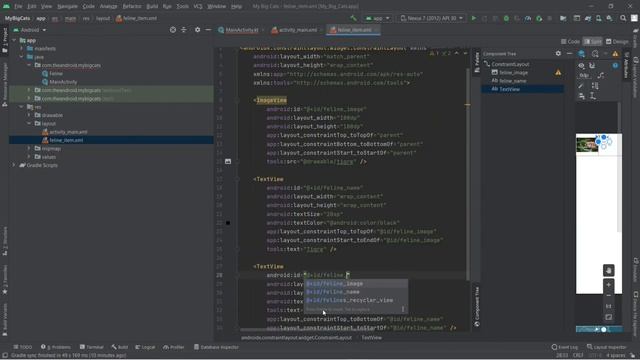The image size is (640, 360).
Task: Hide Component Tree with minus icon
Action: [569, 53]
